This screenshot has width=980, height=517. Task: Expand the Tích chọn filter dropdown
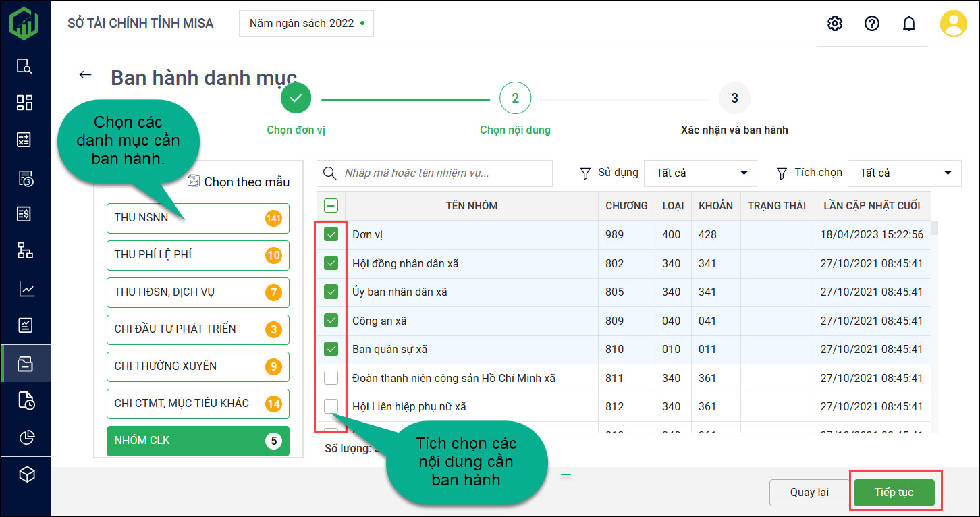(x=904, y=173)
